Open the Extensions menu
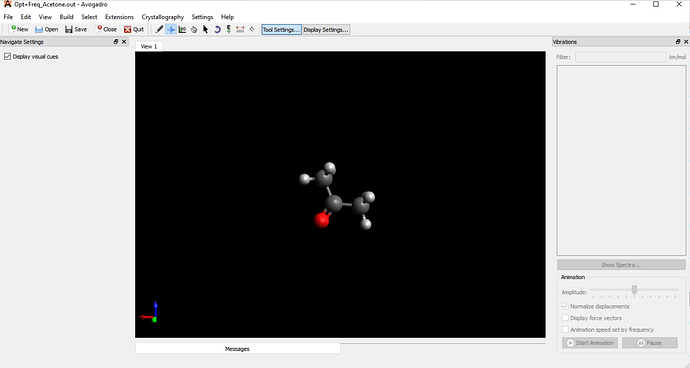690x368 pixels. coord(119,17)
